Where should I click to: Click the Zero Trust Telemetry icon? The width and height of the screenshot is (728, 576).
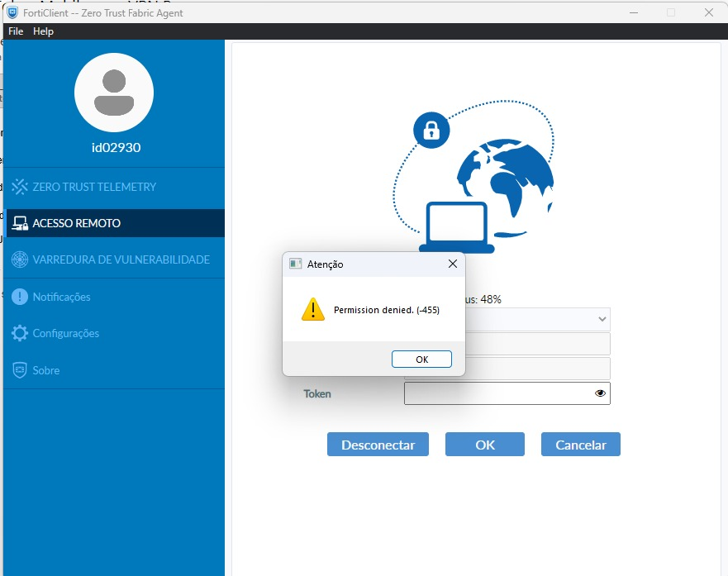(x=20, y=187)
